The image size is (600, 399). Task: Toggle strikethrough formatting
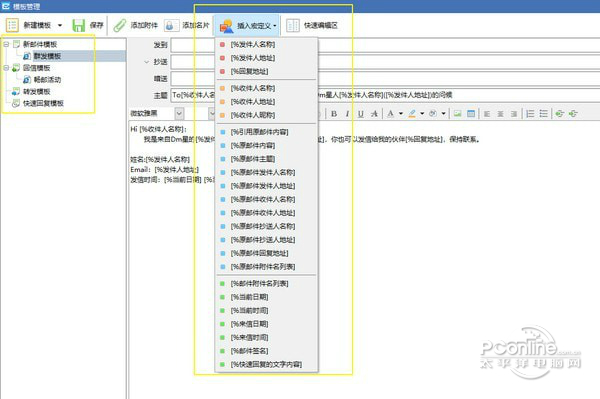click(x=374, y=114)
